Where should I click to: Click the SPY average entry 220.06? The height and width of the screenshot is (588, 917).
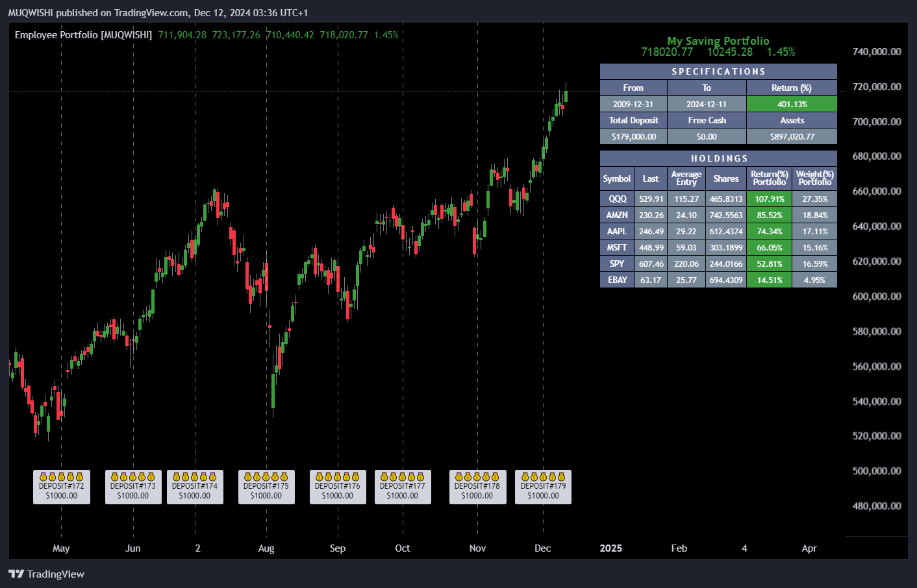point(686,263)
